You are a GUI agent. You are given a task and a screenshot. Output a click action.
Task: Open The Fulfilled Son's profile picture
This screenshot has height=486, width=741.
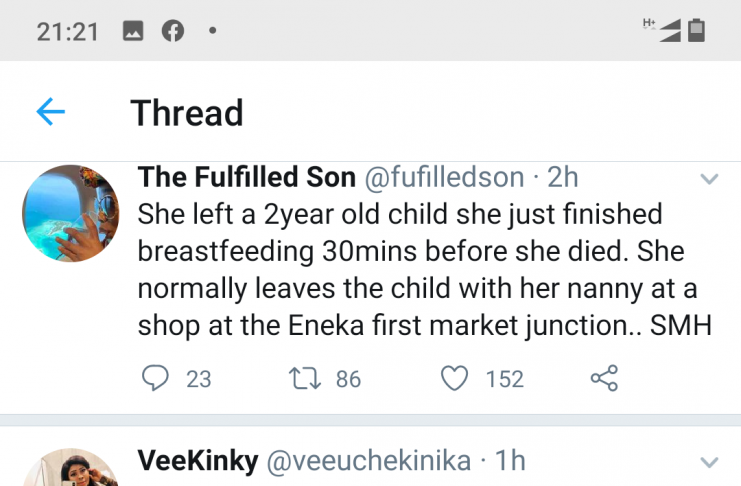(x=71, y=214)
